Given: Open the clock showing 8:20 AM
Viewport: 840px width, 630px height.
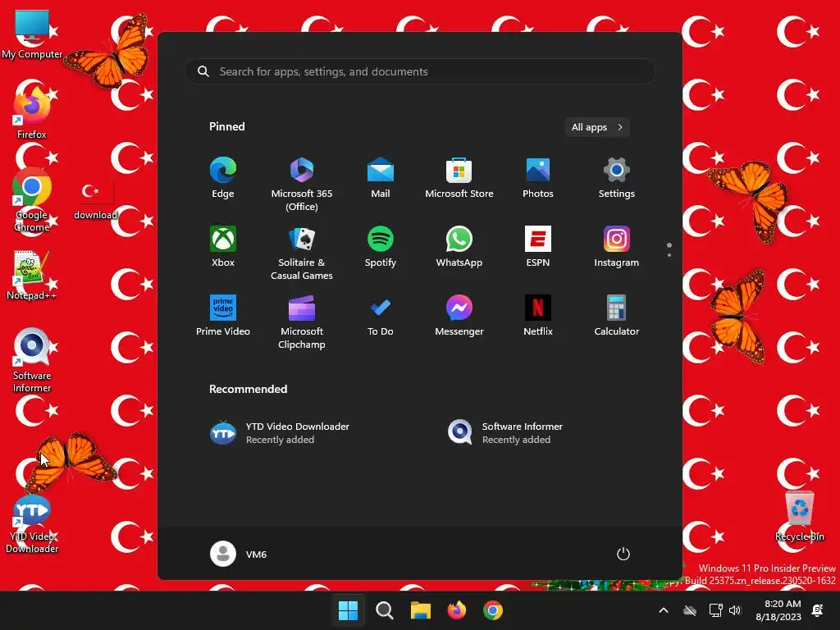Looking at the screenshot, I should point(778,610).
